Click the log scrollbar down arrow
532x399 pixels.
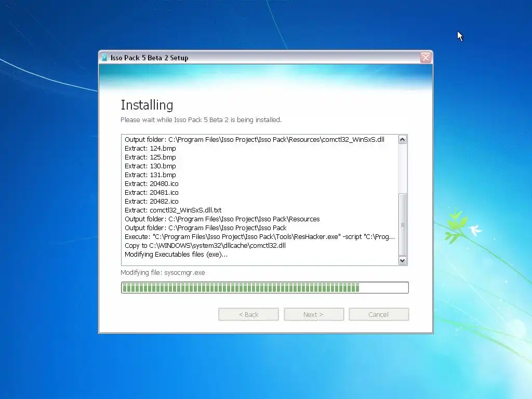point(403,261)
